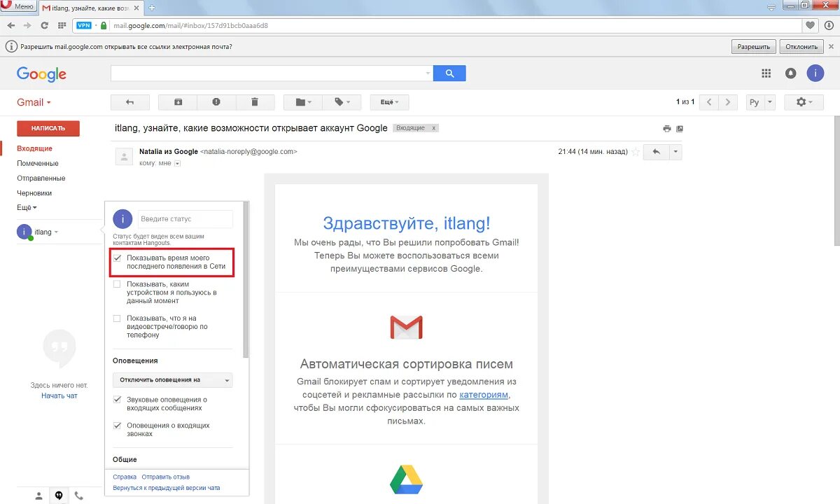Open Отключить оповещения на dropdown

pyautogui.click(x=172, y=380)
